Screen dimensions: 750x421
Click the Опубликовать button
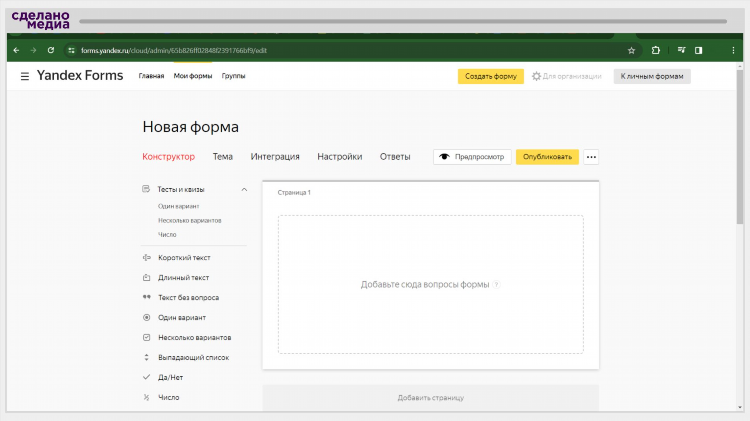pyautogui.click(x=547, y=157)
